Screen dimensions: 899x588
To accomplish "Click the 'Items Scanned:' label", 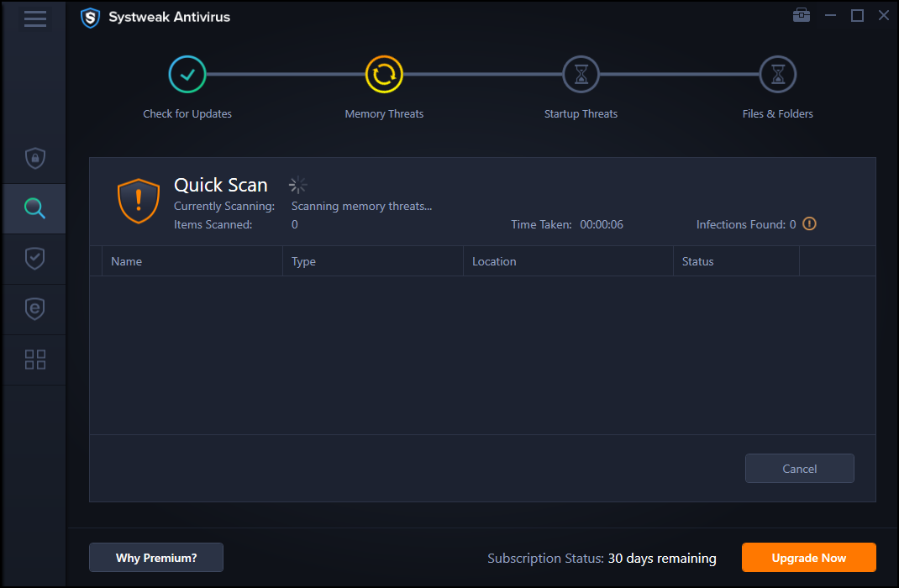I will (x=213, y=224).
